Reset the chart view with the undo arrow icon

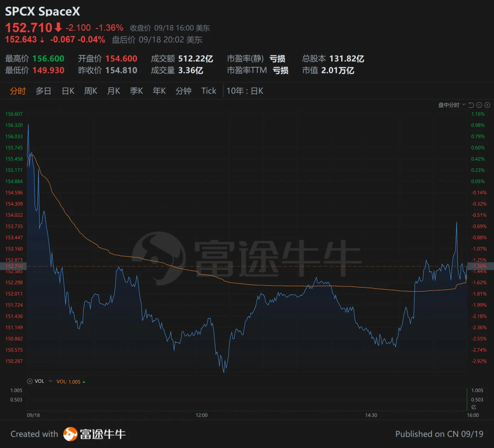(x=471, y=105)
